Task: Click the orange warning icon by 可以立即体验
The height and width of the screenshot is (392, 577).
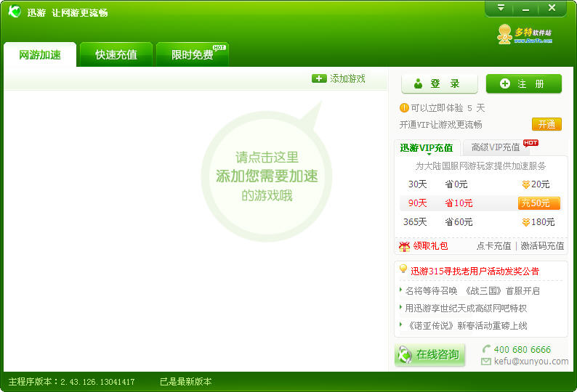Action: pyautogui.click(x=404, y=107)
